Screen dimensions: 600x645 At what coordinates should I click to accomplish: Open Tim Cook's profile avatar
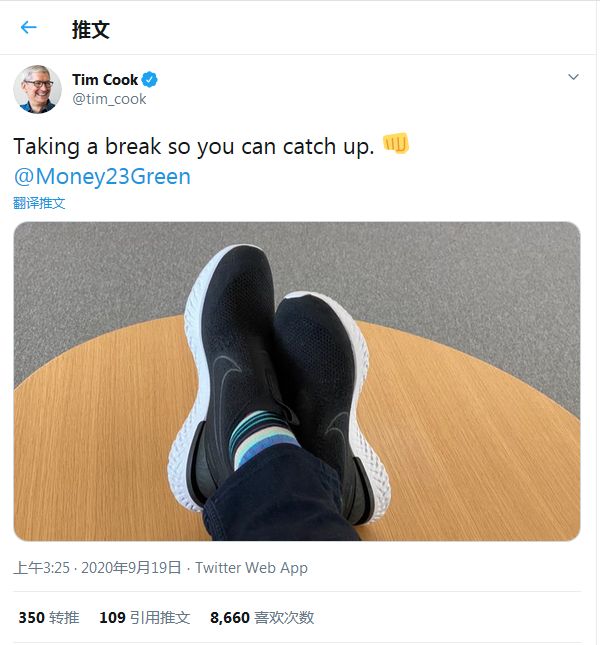tap(37, 89)
